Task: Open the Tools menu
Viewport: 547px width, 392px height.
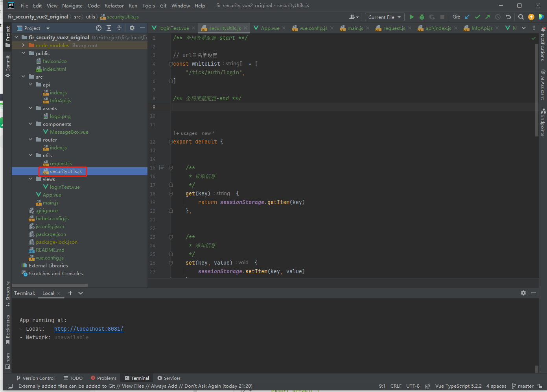Action: point(148,6)
